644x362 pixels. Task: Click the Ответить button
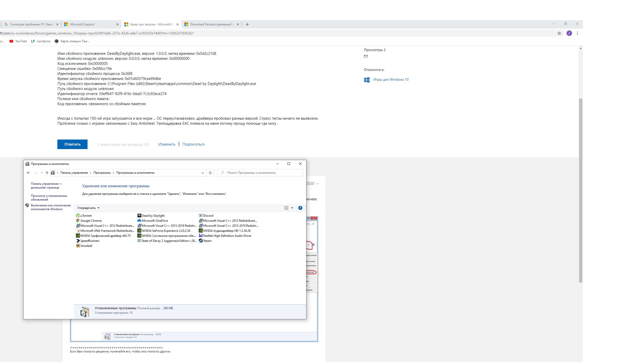72,144
